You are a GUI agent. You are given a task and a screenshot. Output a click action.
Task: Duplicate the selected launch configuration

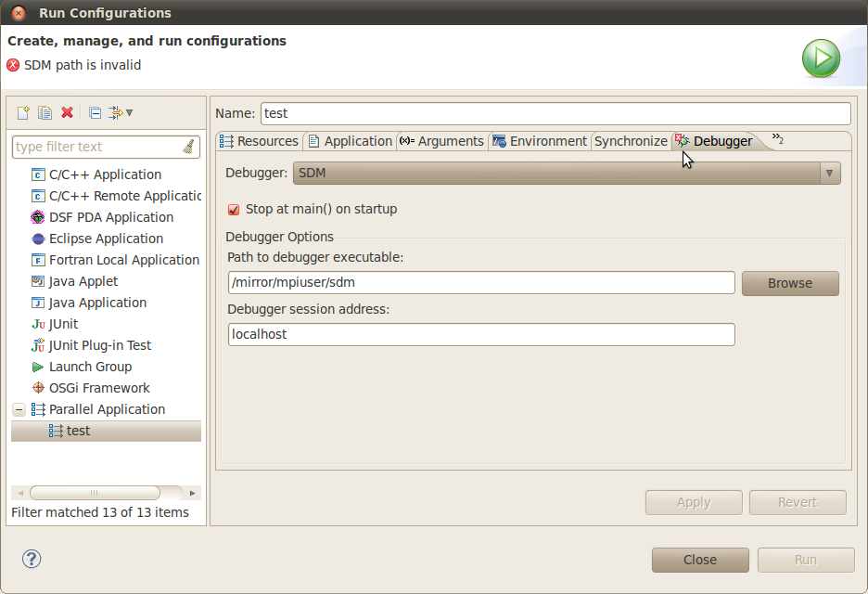click(x=45, y=113)
